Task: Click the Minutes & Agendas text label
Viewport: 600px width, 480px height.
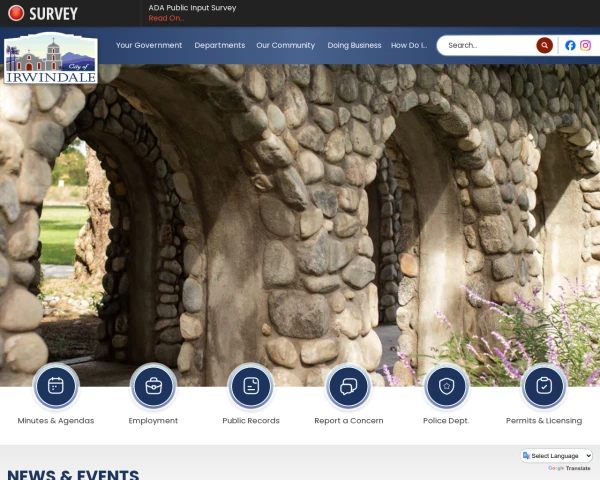Action: [x=56, y=420]
